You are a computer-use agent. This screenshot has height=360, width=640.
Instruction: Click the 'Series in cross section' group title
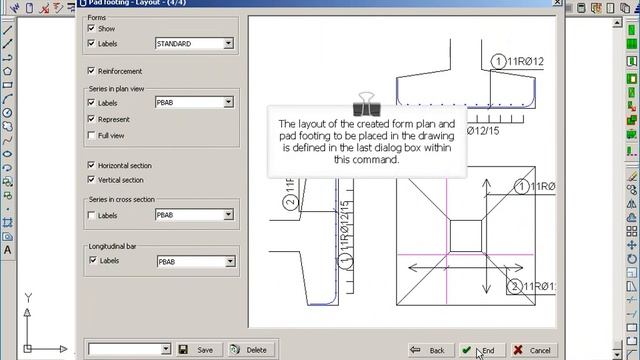[x=122, y=199]
